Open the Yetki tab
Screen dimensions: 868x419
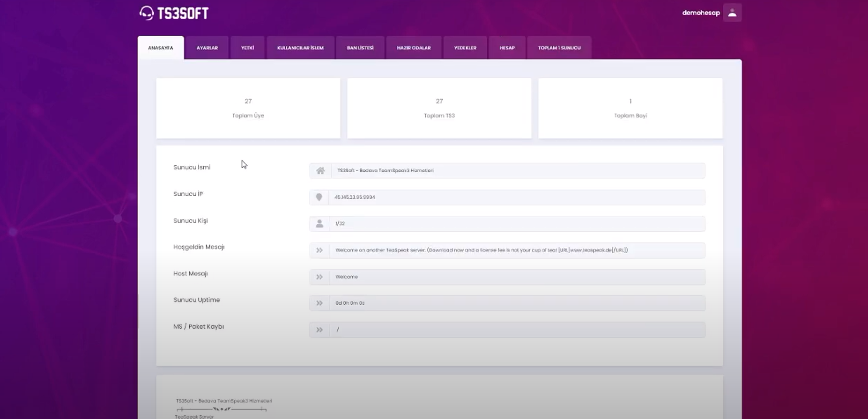(247, 48)
